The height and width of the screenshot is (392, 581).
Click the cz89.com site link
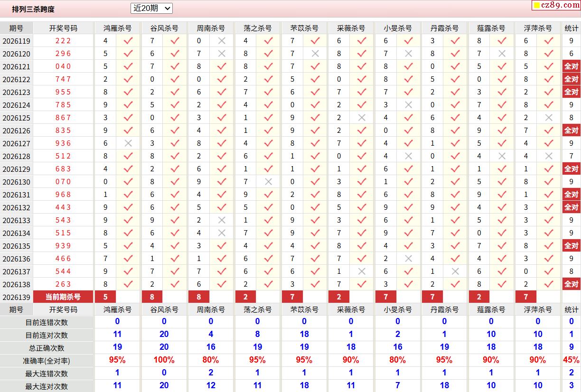tap(556, 5)
